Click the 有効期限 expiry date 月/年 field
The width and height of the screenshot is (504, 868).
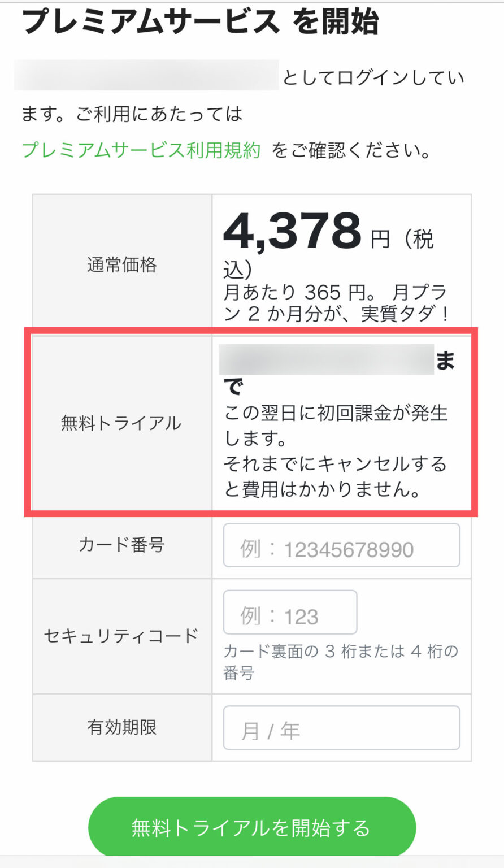click(342, 728)
